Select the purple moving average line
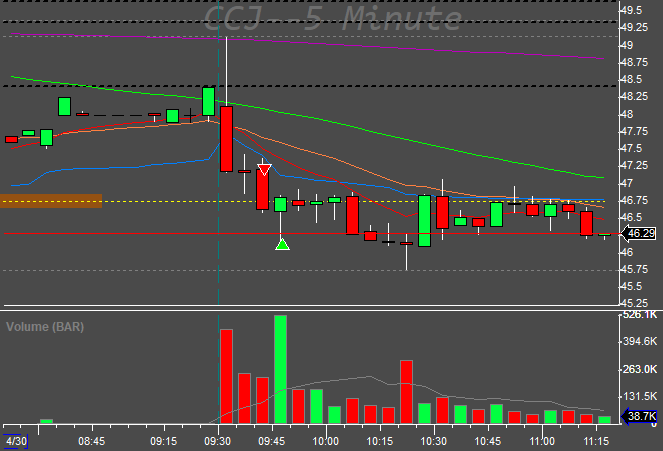This screenshot has width=663, height=451. pyautogui.click(x=307, y=43)
